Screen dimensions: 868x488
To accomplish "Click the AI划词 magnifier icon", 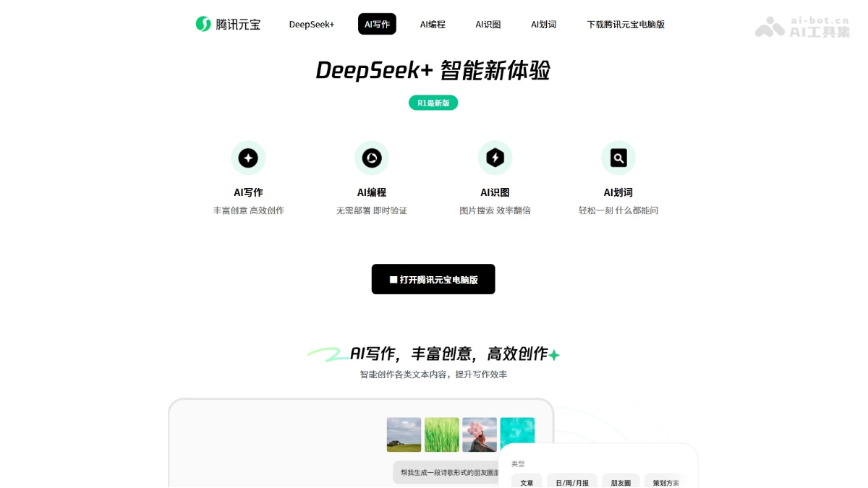I will click(618, 158).
